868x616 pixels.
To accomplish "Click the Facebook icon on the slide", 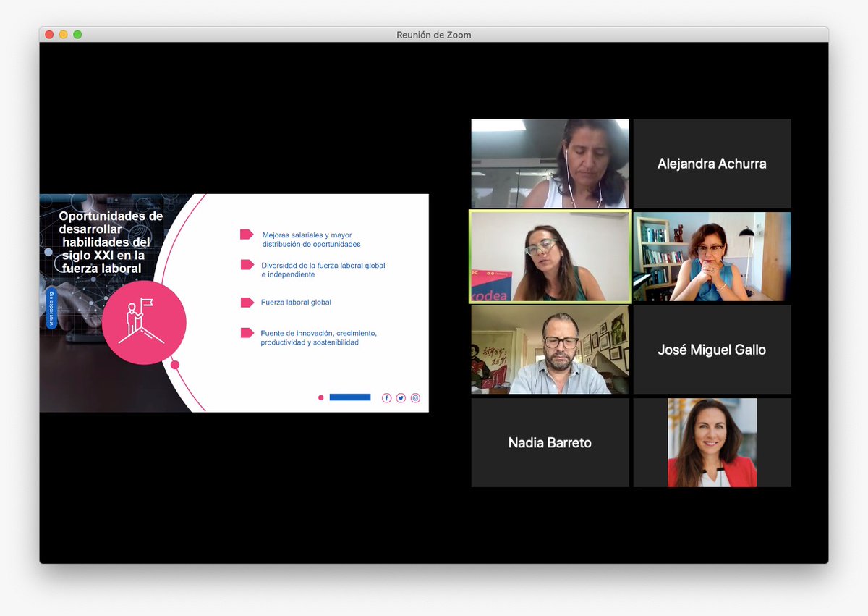I will [386, 398].
